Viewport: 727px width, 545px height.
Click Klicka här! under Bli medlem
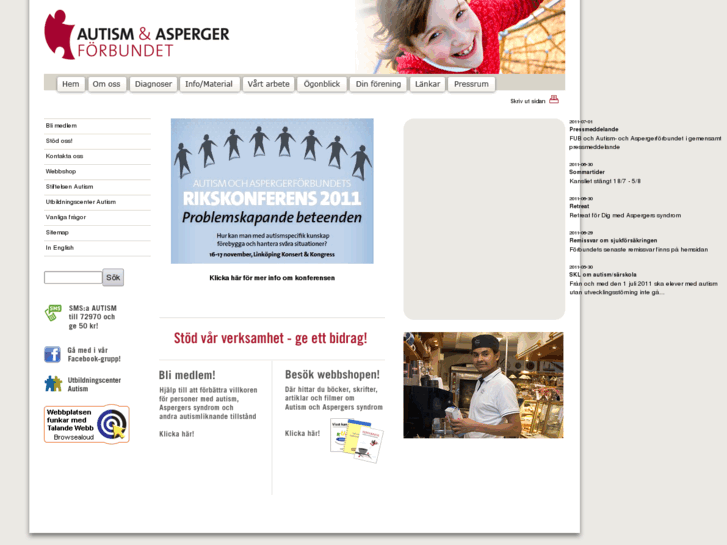177,434
